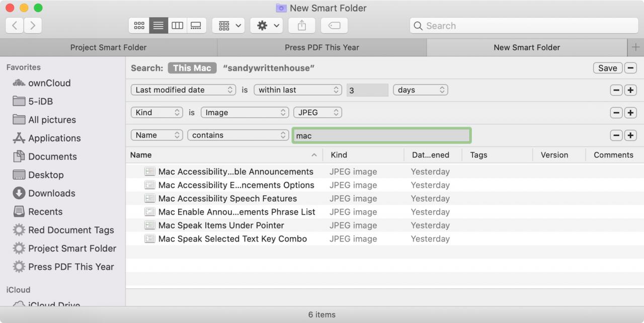This screenshot has width=644, height=323.
Task: Open Press PDF This Year in sidebar
Action: (63, 267)
